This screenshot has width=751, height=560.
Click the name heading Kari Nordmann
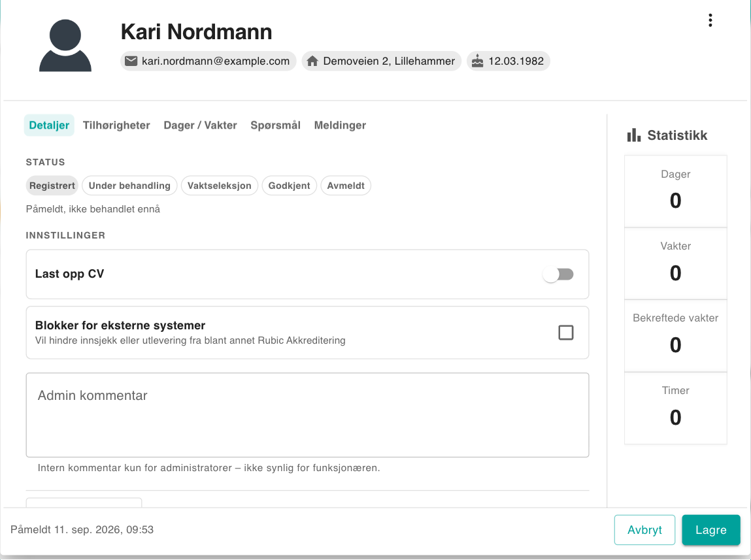click(196, 32)
